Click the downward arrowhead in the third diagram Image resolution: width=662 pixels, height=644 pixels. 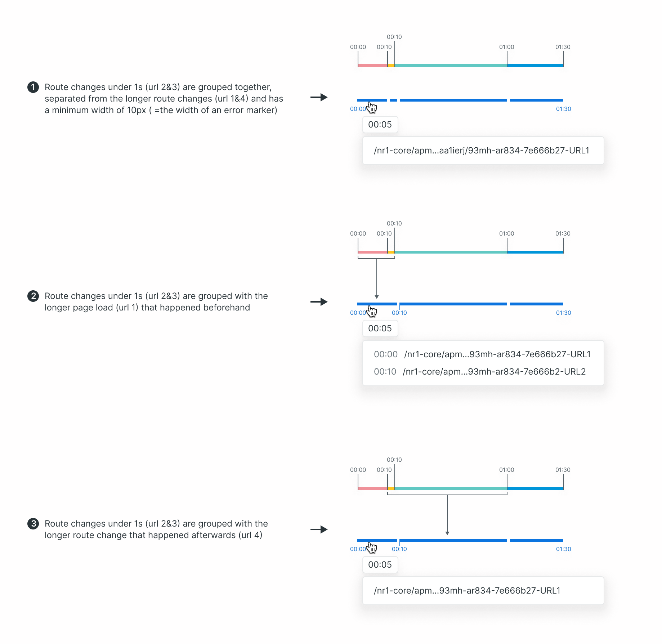coord(447,533)
